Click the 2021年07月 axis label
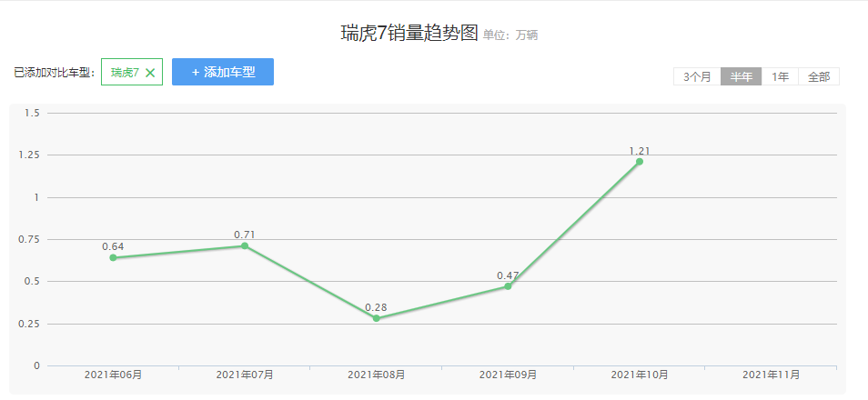The image size is (868, 400). (245, 375)
